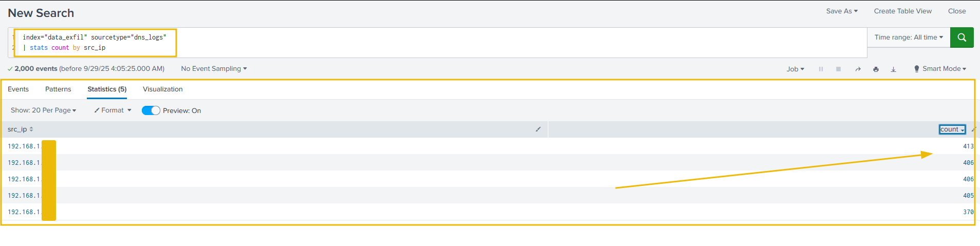Open the Visualization tab
Screen dimensions: 980x246
click(x=162, y=89)
